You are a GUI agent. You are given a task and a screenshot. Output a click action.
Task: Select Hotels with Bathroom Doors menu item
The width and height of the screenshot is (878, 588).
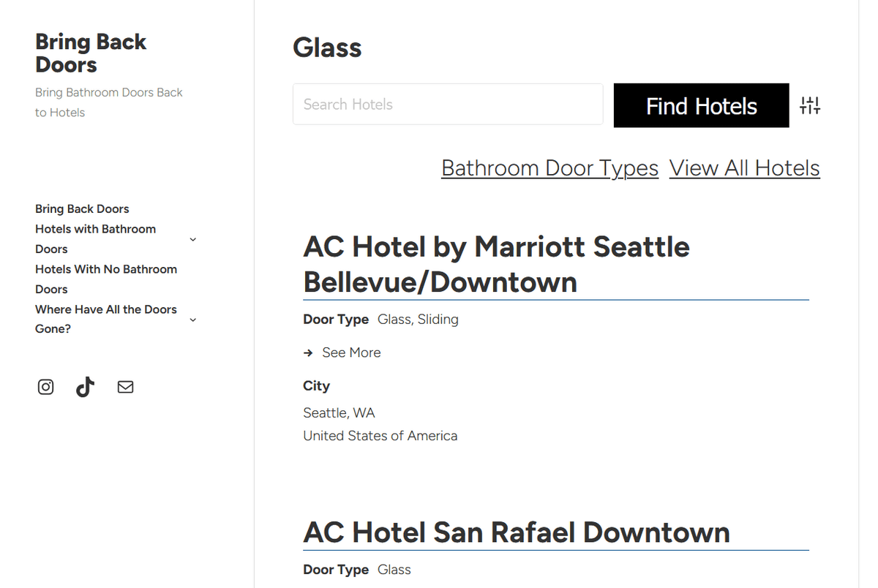pos(95,238)
